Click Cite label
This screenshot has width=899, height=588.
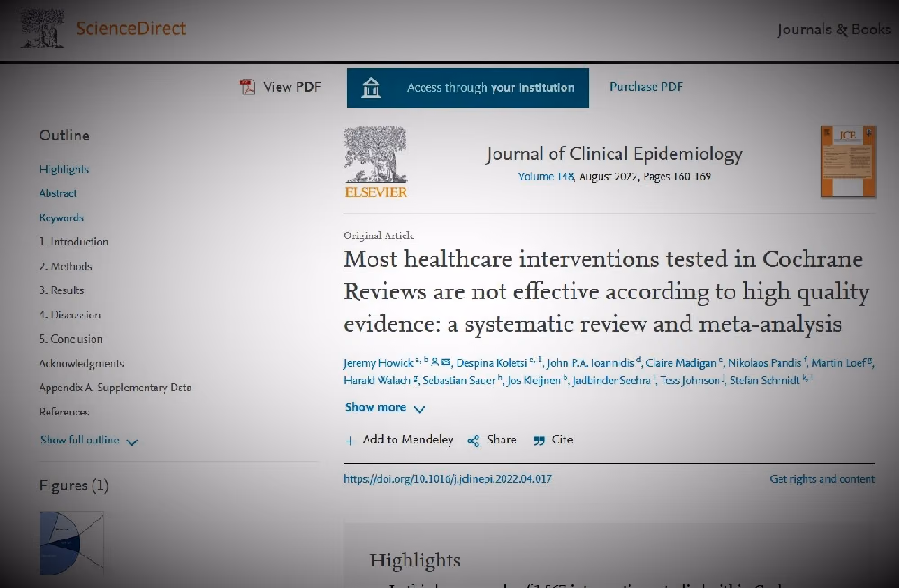click(x=562, y=440)
